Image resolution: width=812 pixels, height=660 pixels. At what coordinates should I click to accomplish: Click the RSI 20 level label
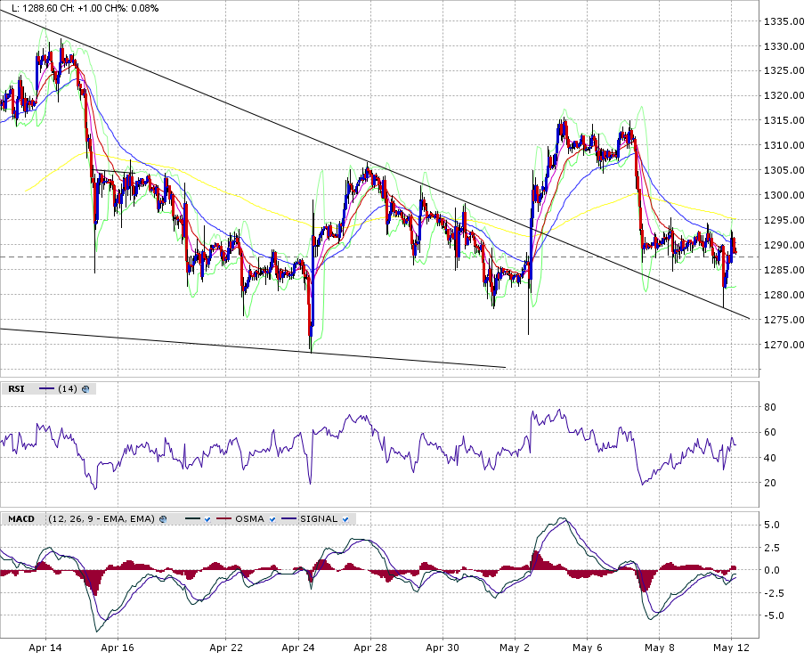[770, 483]
